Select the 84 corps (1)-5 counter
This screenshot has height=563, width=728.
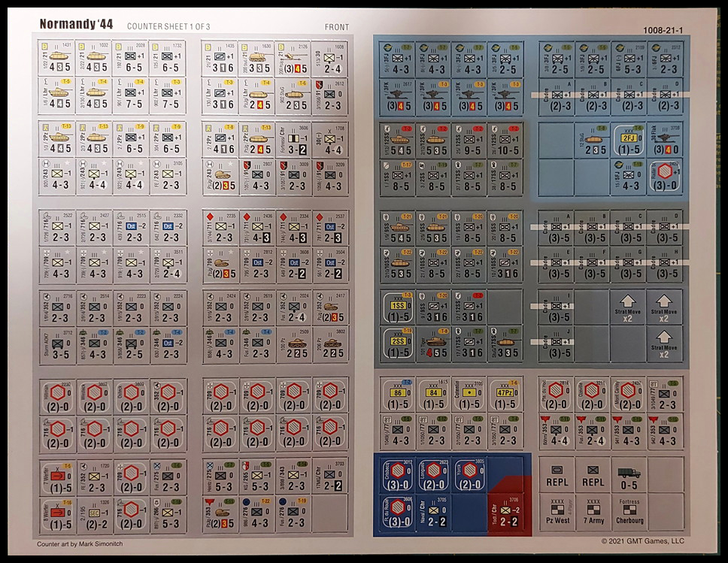click(434, 395)
